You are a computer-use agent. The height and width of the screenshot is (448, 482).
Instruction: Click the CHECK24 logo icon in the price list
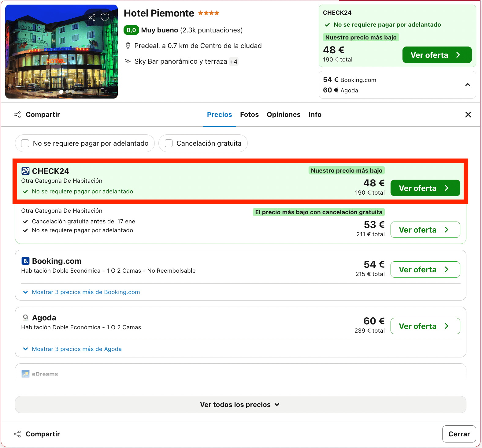click(x=26, y=171)
